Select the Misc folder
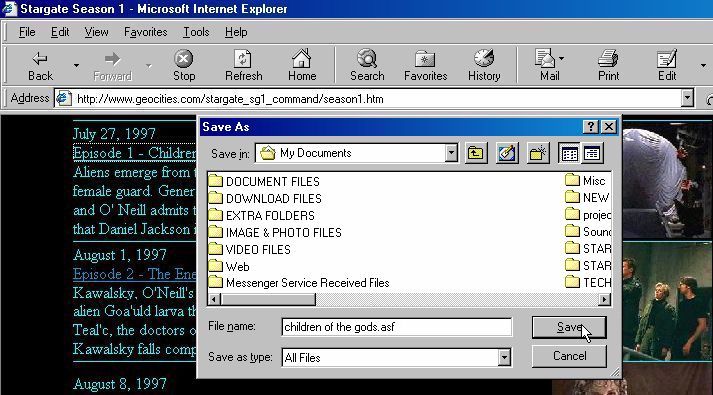 point(586,181)
